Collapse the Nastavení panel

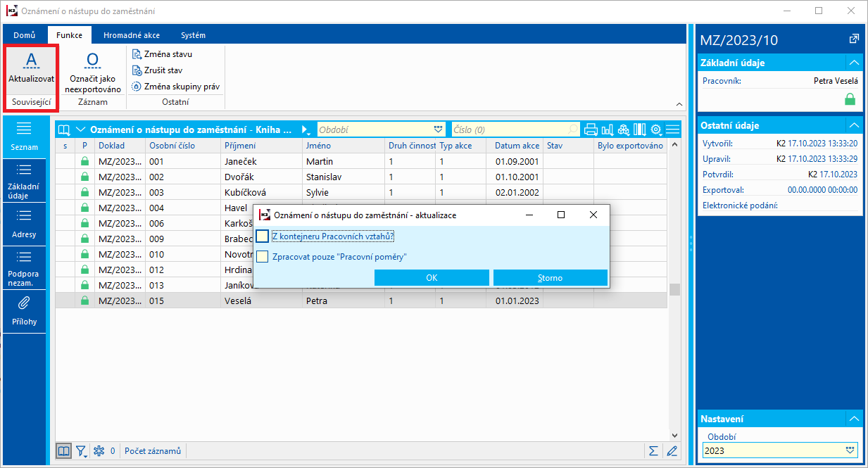point(854,419)
